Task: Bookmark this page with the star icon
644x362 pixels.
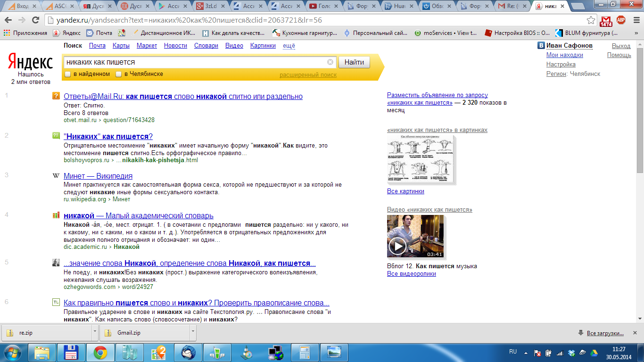Action: (591, 20)
